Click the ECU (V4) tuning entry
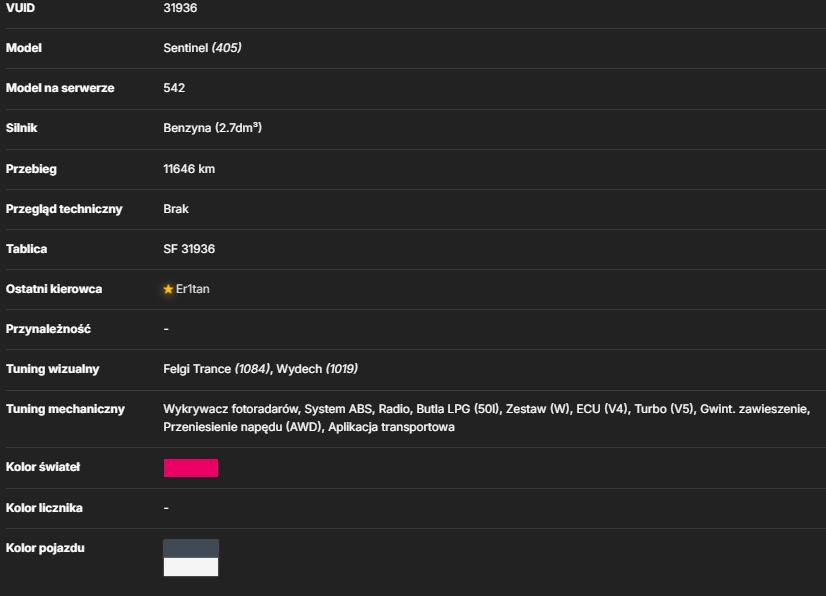This screenshot has height=596, width=826. click(x=602, y=409)
